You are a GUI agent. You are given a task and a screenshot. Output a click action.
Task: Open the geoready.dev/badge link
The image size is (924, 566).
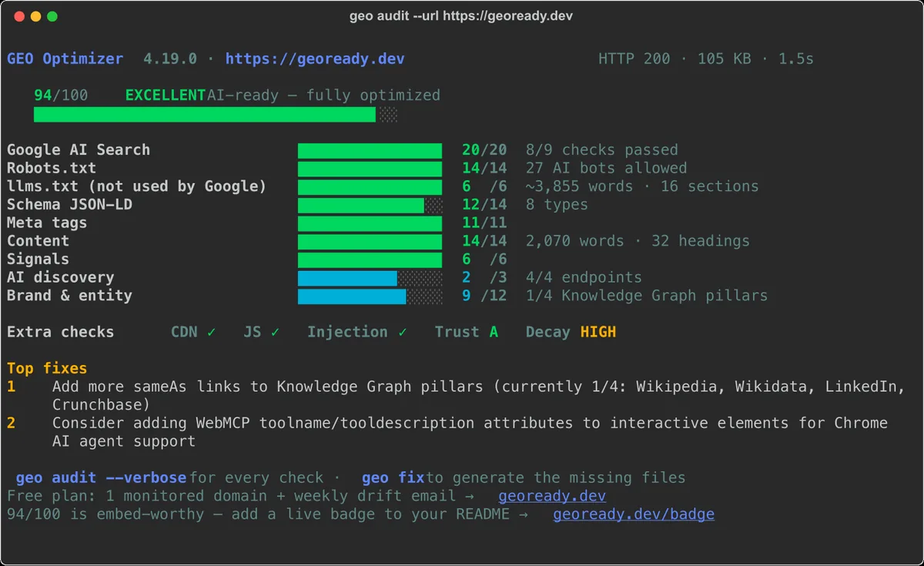[x=634, y=514]
